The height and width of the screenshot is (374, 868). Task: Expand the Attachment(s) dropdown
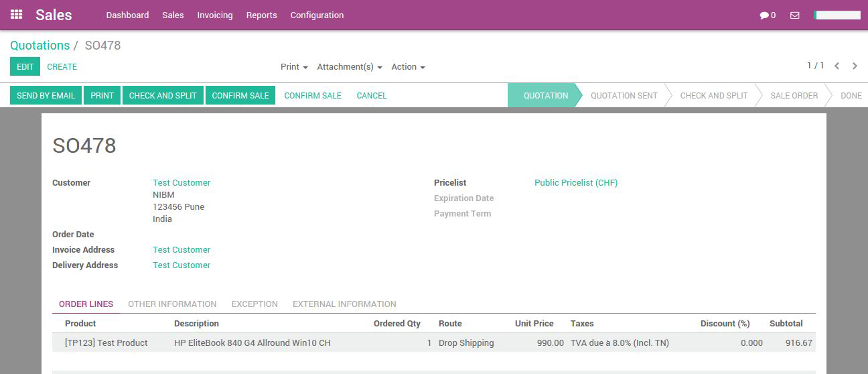point(350,66)
